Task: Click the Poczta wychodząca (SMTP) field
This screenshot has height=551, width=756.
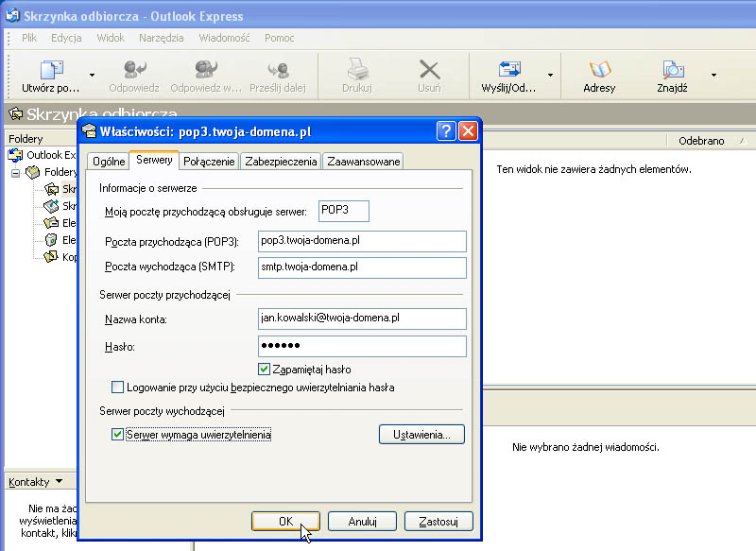Action: 362,267
